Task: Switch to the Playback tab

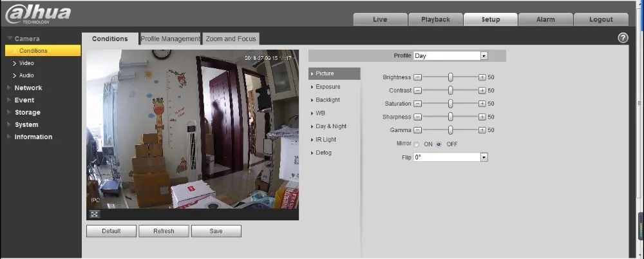Action: [435, 19]
